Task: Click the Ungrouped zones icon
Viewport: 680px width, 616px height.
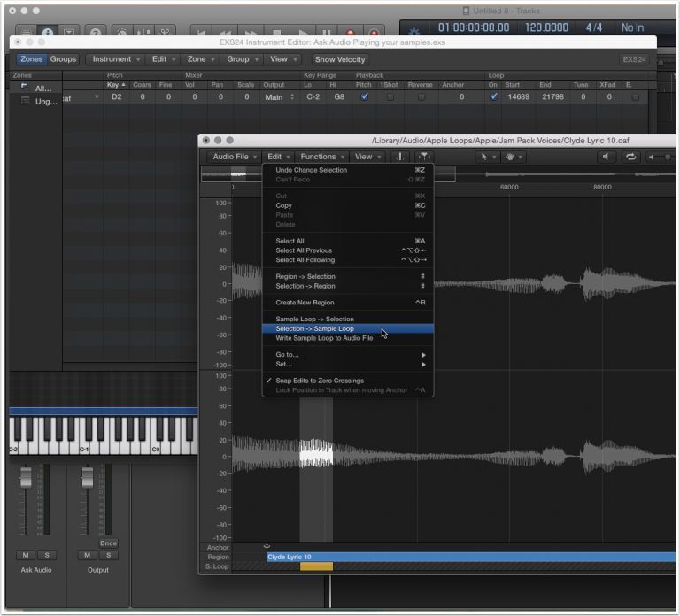Action: click(25, 101)
